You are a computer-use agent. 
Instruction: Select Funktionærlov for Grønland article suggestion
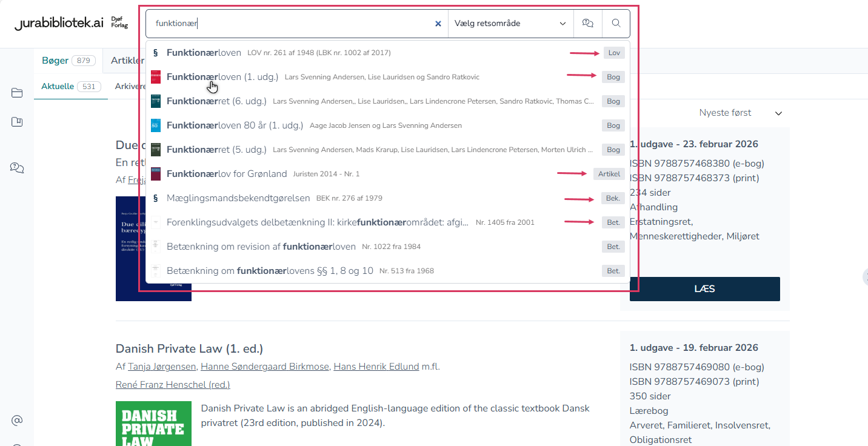(x=227, y=174)
